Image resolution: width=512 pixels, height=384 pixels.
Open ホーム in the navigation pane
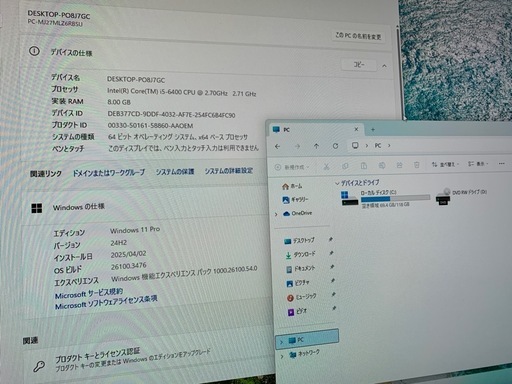(x=292, y=186)
